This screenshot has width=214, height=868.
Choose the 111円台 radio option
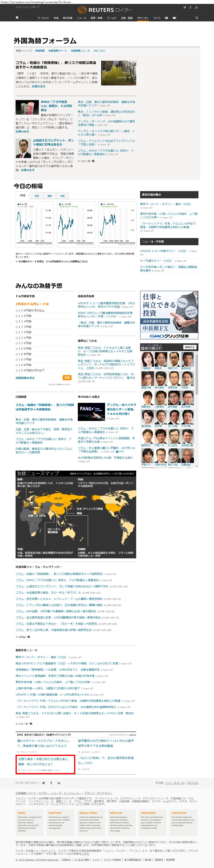click(x=17, y=338)
